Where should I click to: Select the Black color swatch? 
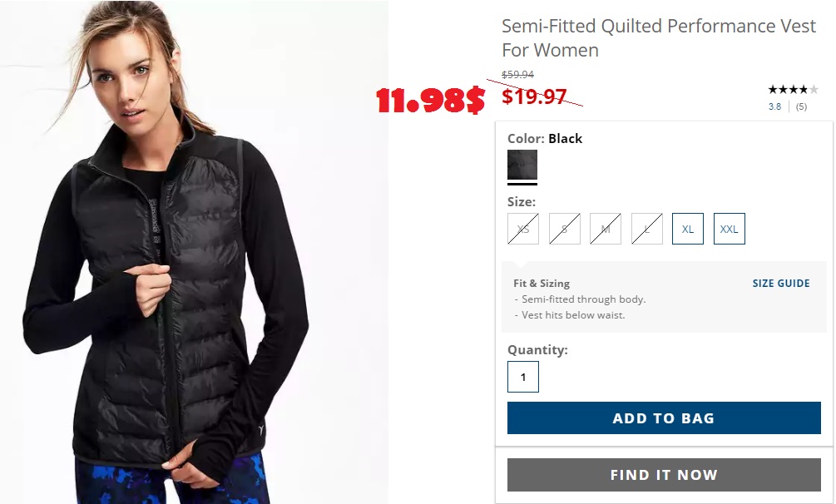tap(522, 165)
